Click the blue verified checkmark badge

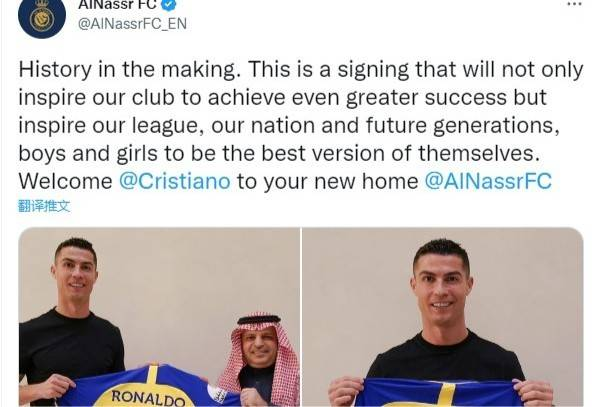(169, 4)
